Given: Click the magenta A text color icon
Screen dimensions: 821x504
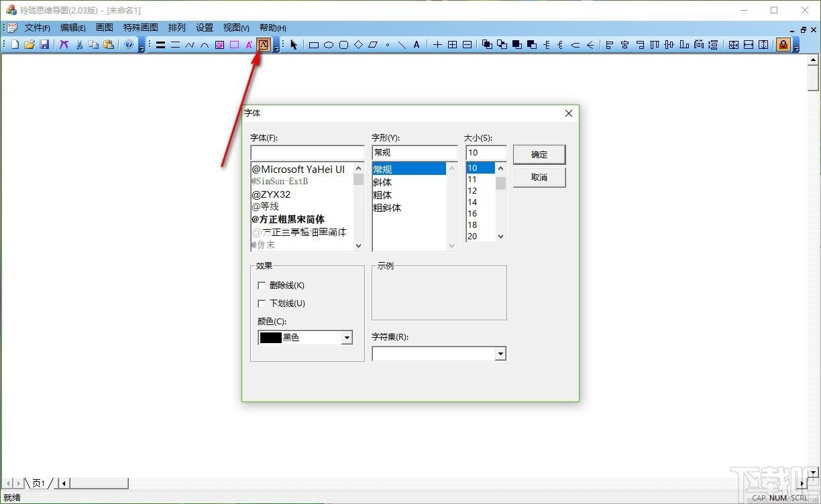Looking at the screenshot, I should [249, 45].
